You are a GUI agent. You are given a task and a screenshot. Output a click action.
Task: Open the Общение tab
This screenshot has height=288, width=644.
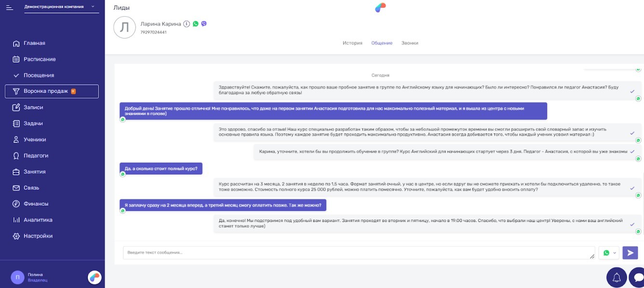(382, 43)
